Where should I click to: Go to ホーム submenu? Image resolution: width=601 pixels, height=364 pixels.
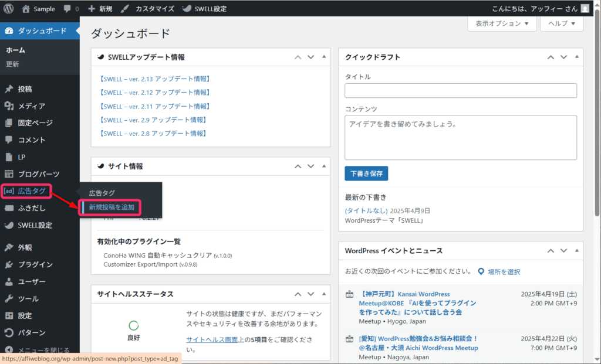(16, 50)
